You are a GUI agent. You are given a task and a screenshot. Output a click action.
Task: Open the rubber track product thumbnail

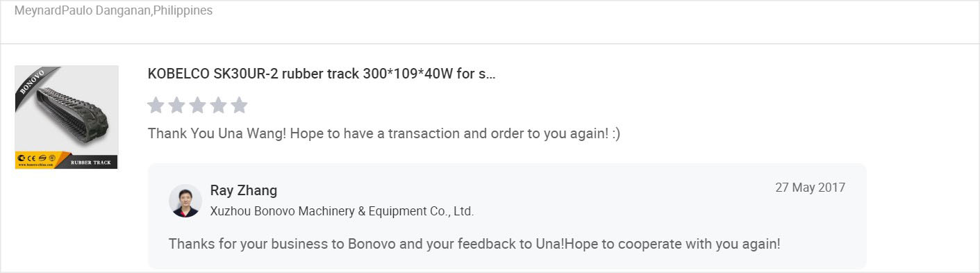[67, 117]
